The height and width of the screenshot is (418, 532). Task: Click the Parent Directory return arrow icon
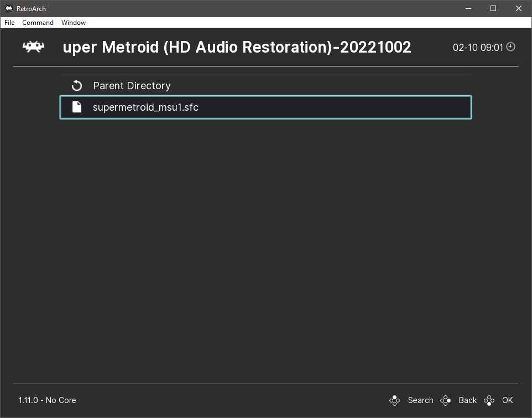click(77, 86)
